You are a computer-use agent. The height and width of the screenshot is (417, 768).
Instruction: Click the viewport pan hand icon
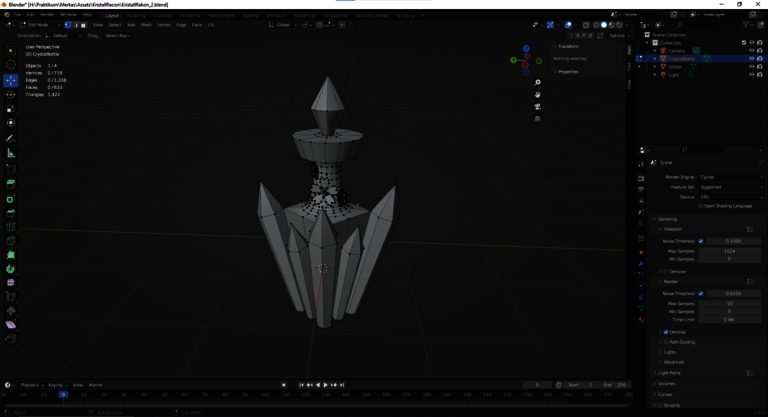point(537,95)
